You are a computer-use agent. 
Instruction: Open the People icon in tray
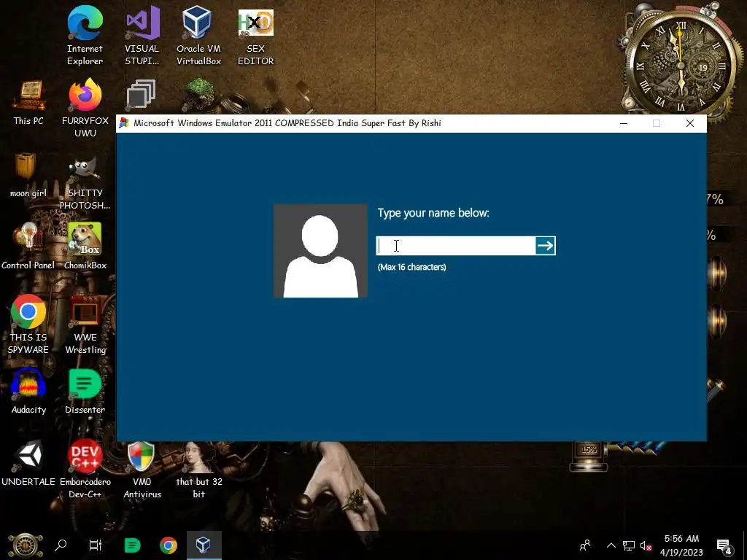click(585, 545)
